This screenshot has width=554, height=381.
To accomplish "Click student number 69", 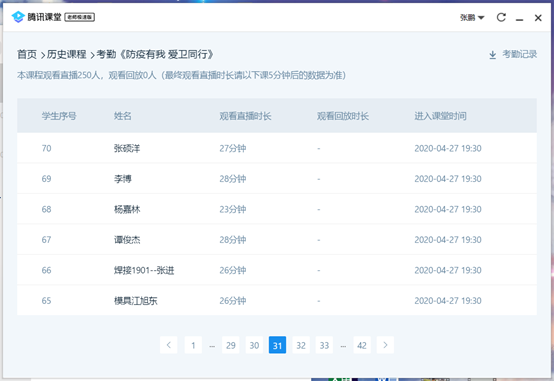I will (46, 179).
